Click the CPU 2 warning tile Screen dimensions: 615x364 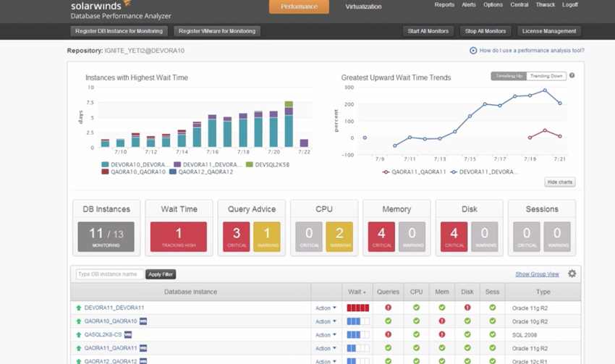click(339, 237)
